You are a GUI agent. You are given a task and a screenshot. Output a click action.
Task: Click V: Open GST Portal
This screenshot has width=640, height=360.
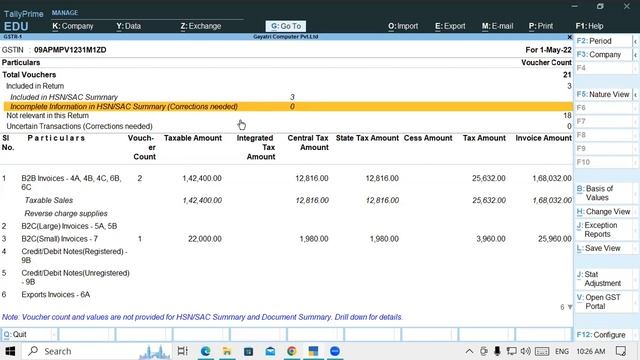point(604,302)
